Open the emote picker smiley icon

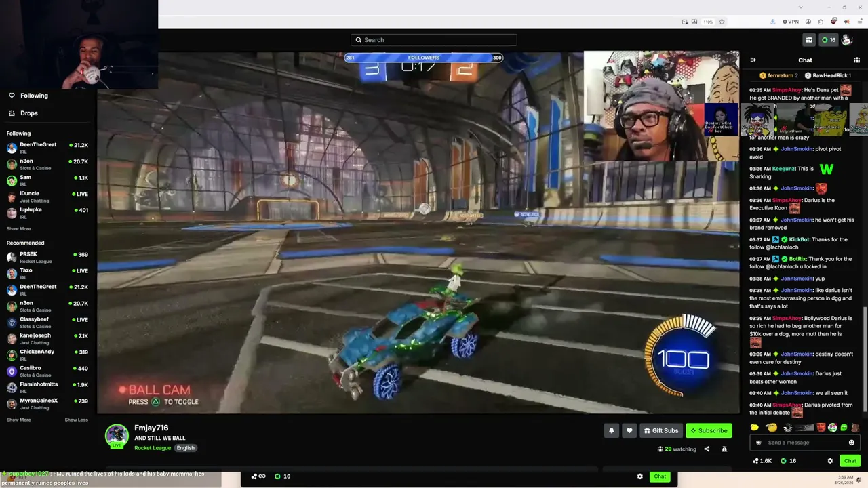click(852, 443)
